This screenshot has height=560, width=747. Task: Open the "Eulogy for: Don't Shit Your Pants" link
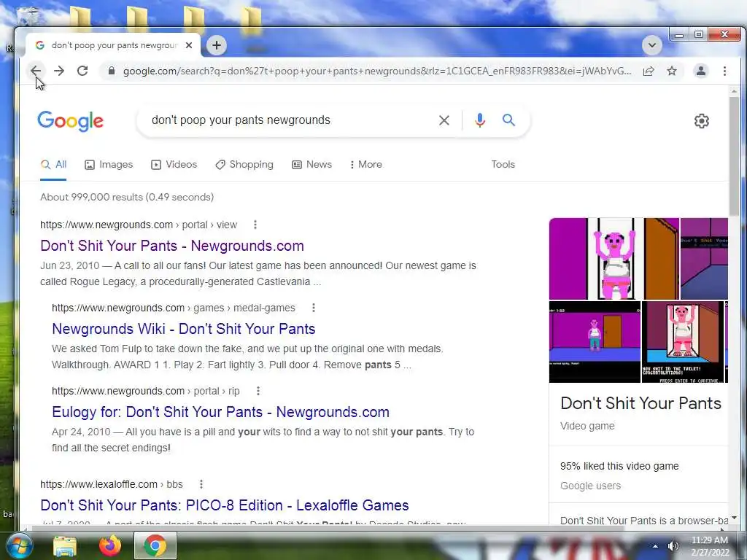coord(220,412)
